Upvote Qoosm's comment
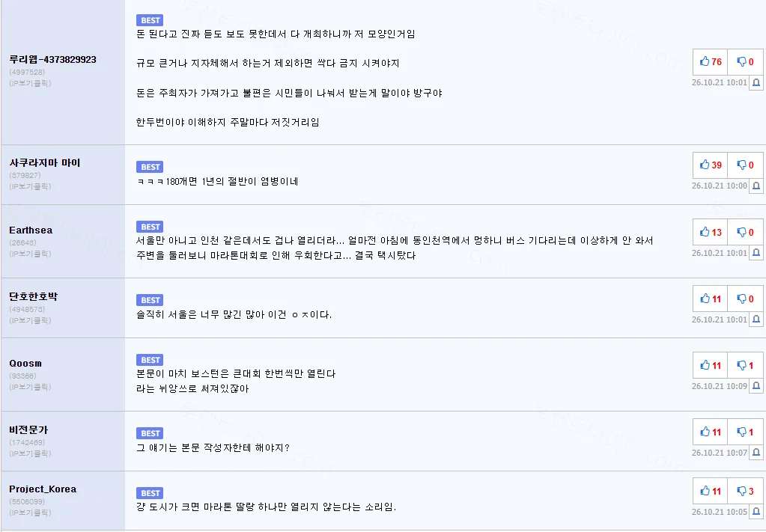766x532 pixels. click(711, 366)
